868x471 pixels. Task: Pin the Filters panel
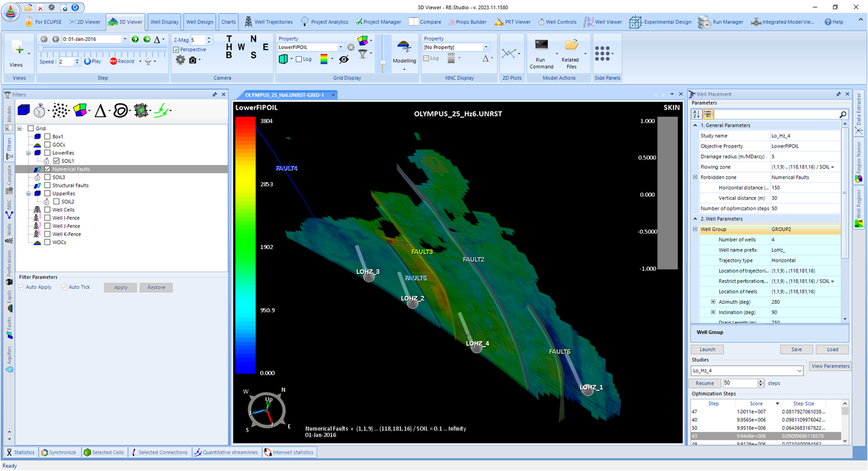[x=215, y=94]
